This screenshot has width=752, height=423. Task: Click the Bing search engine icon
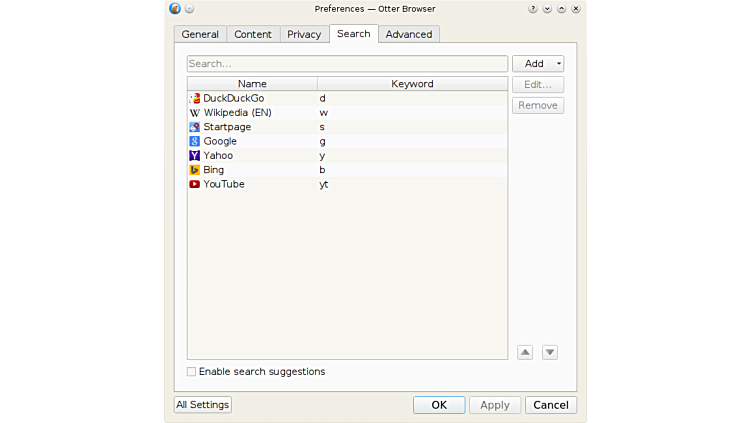tap(195, 170)
